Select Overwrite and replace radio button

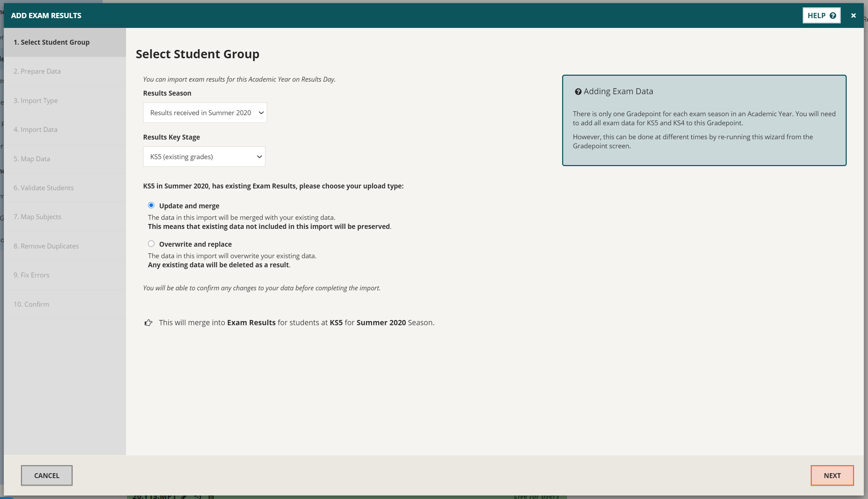pyautogui.click(x=151, y=244)
